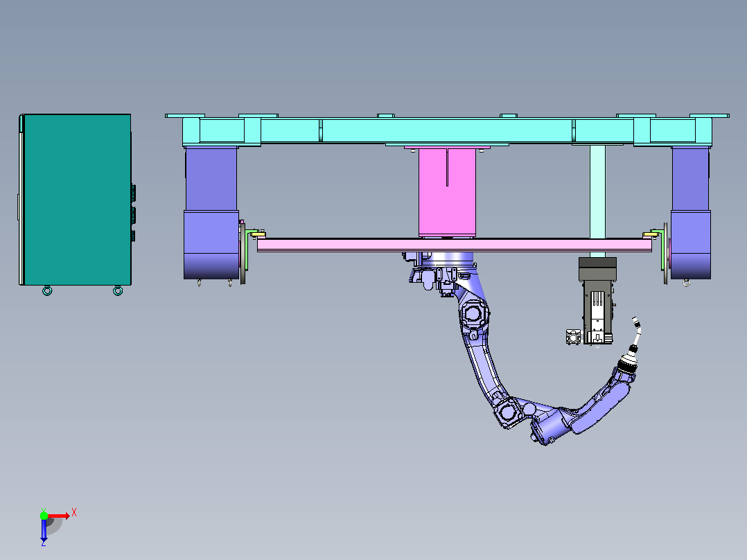Screen dimensions: 747x560
Task: Pick the yellow clamp at beam's left end
Action: click(258, 234)
